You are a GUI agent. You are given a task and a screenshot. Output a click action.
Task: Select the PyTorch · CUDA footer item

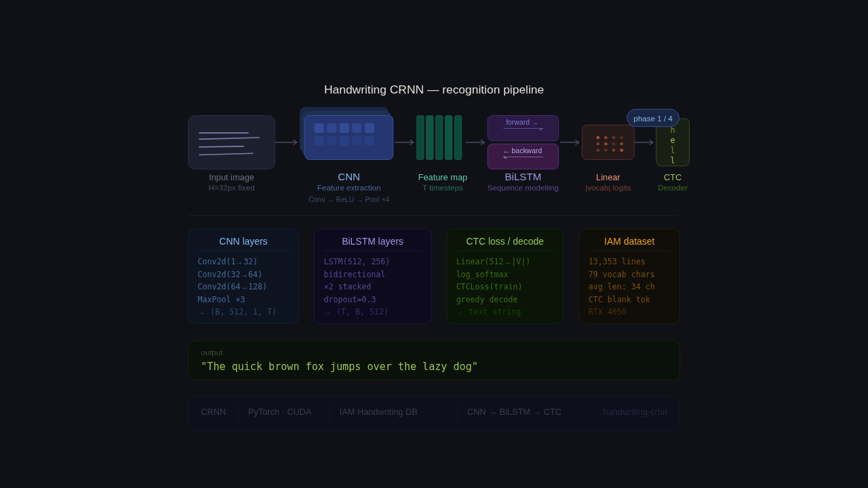[279, 412]
